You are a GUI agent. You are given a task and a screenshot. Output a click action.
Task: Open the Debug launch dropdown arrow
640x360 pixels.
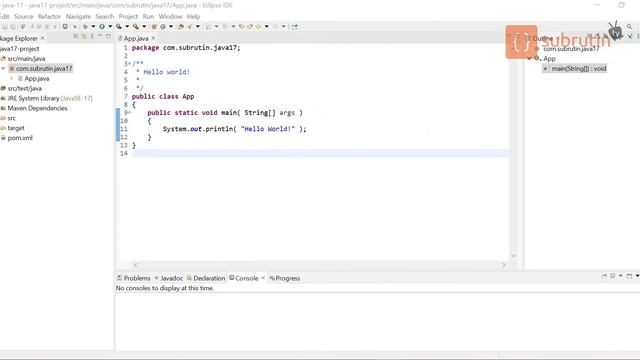coord(93,27)
